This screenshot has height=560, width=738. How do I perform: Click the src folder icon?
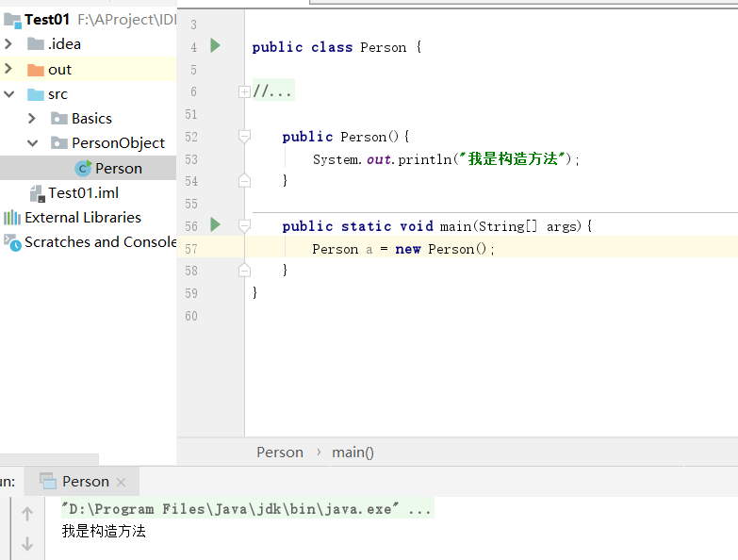point(36,94)
